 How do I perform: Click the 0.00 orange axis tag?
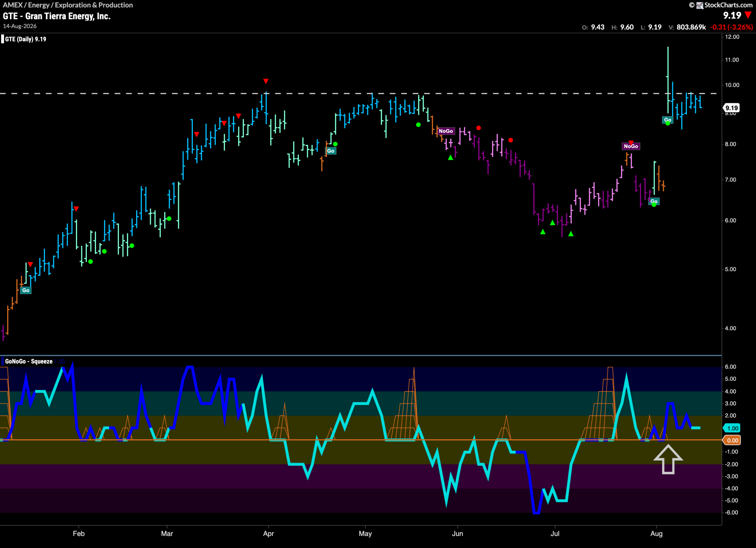tap(731, 440)
